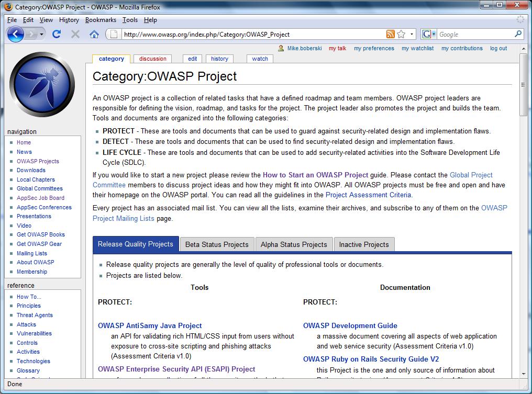Click the orange RSS feed icon
The width and height of the screenshot is (532, 394).
pyautogui.click(x=390, y=34)
